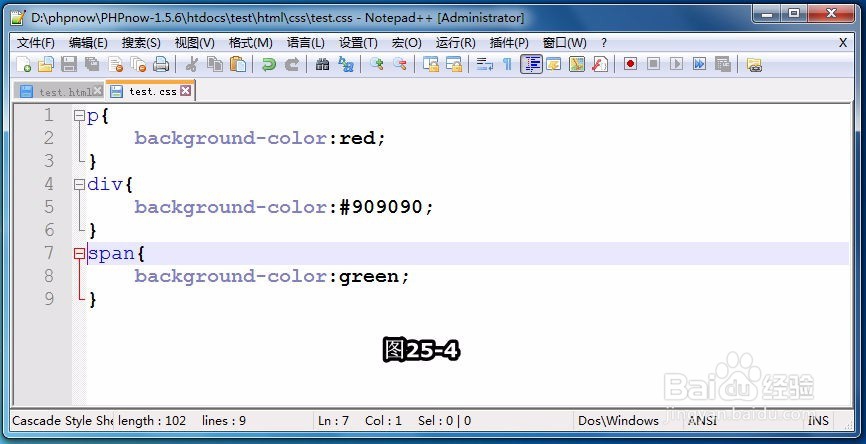Click the ANSI encoding status entry
Viewport: 866px width, 444px height.
coord(702,421)
